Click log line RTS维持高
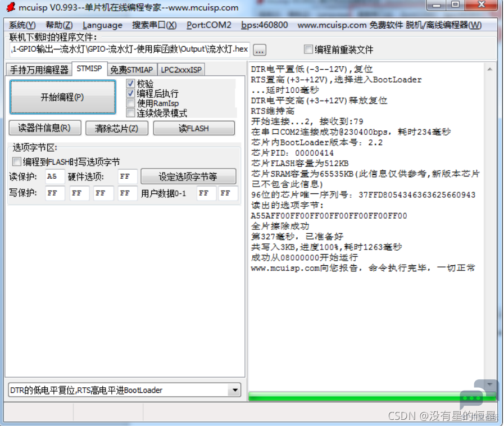This screenshot has width=504, height=426. [273, 111]
